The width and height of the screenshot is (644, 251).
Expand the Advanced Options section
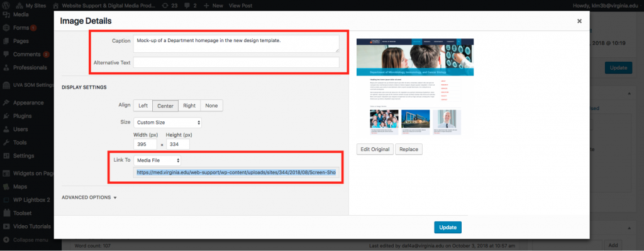click(89, 198)
